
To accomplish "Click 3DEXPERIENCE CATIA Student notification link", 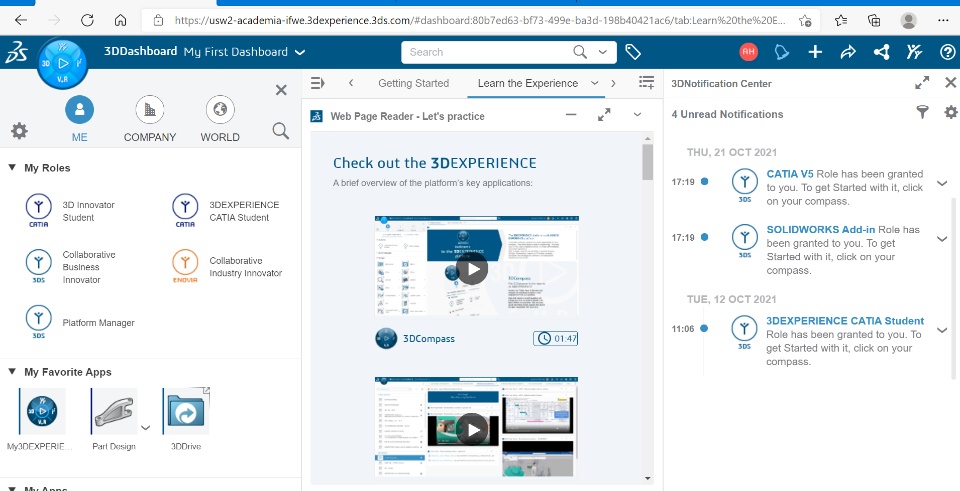I will [845, 321].
